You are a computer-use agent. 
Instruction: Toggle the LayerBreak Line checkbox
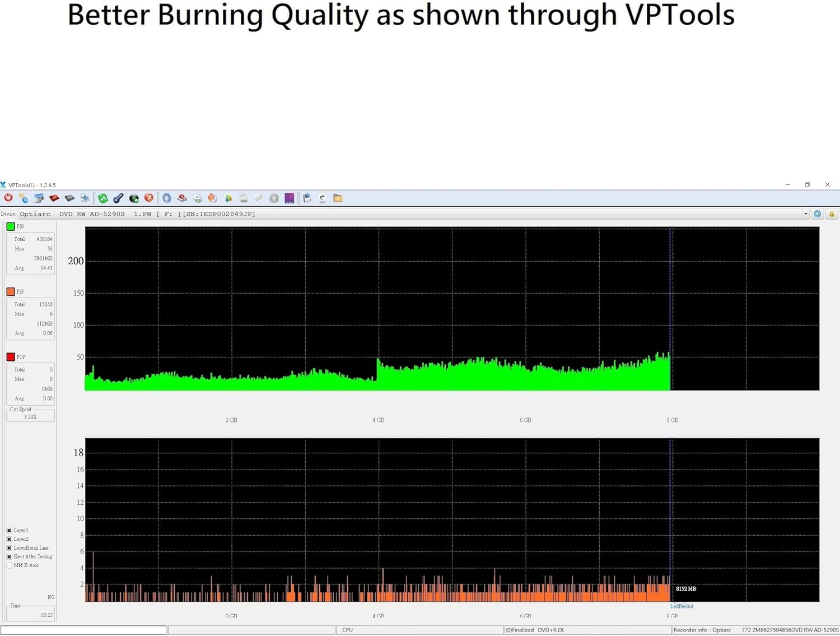point(10,548)
